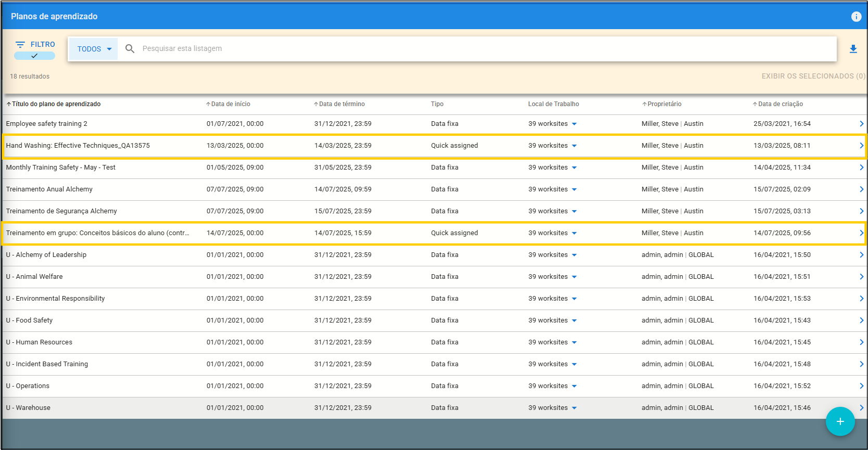Open details arrow for Employee safety training 2
Image resolution: width=868 pixels, height=450 pixels.
[x=861, y=124]
